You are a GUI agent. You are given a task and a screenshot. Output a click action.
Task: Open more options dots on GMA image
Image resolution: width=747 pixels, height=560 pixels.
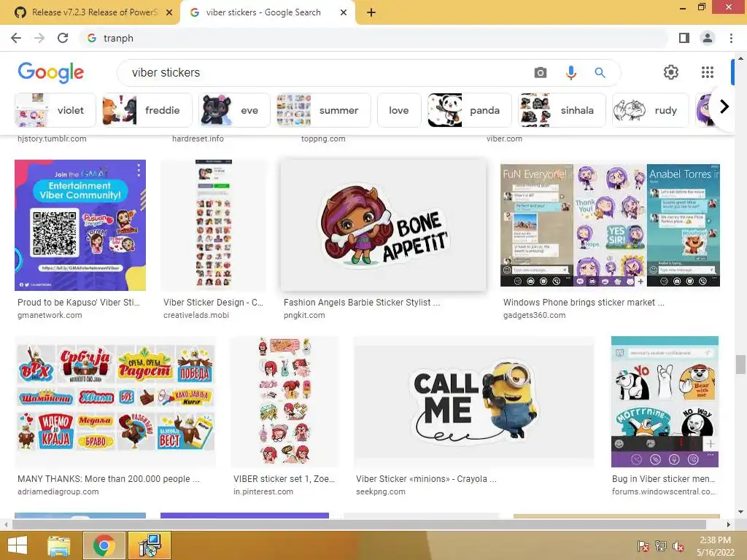139,169
